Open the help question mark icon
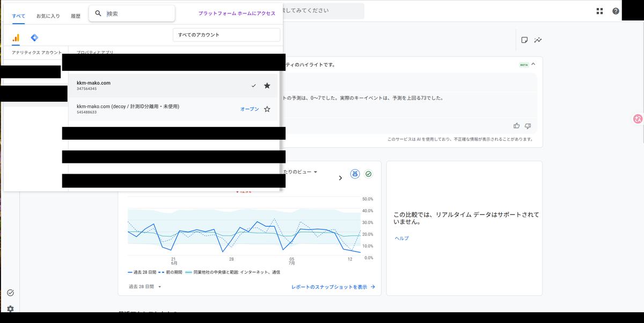Viewport: 644px width, 323px height. 616,11
